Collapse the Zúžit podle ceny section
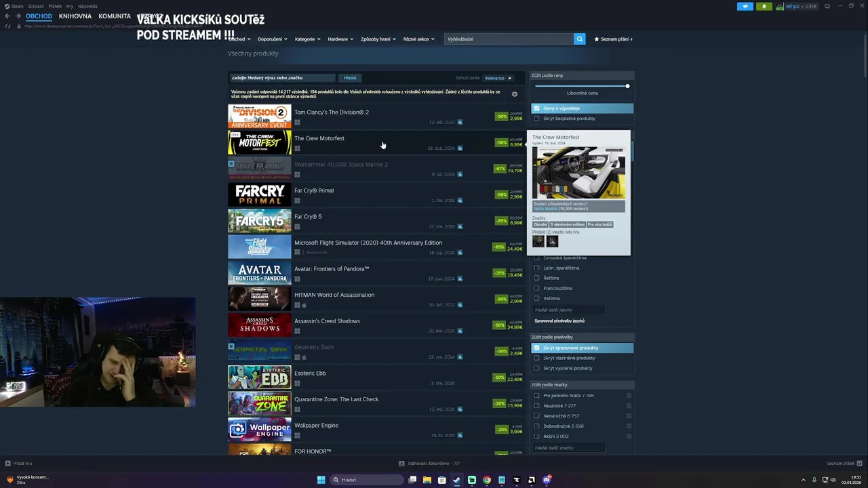 pyautogui.click(x=582, y=75)
